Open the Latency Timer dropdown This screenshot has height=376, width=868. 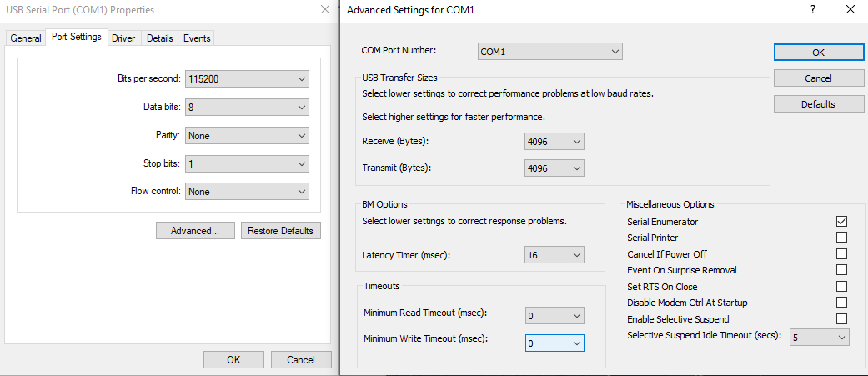[554, 255]
